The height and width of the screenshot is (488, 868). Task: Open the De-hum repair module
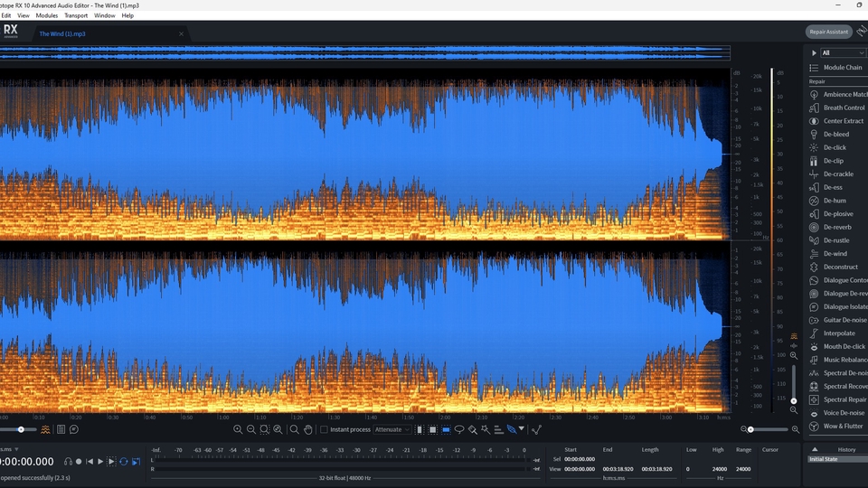835,201
